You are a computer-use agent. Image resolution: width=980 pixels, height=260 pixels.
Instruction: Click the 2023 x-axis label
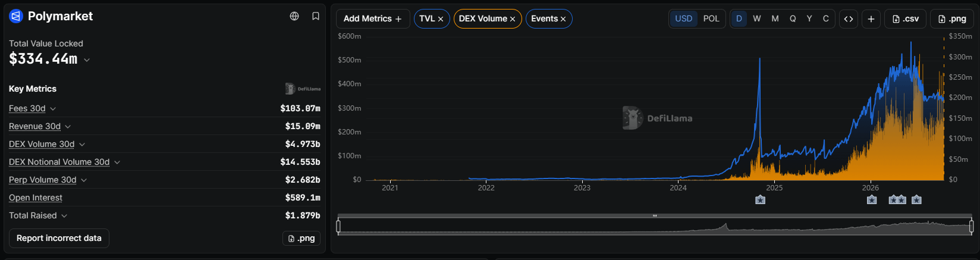582,188
